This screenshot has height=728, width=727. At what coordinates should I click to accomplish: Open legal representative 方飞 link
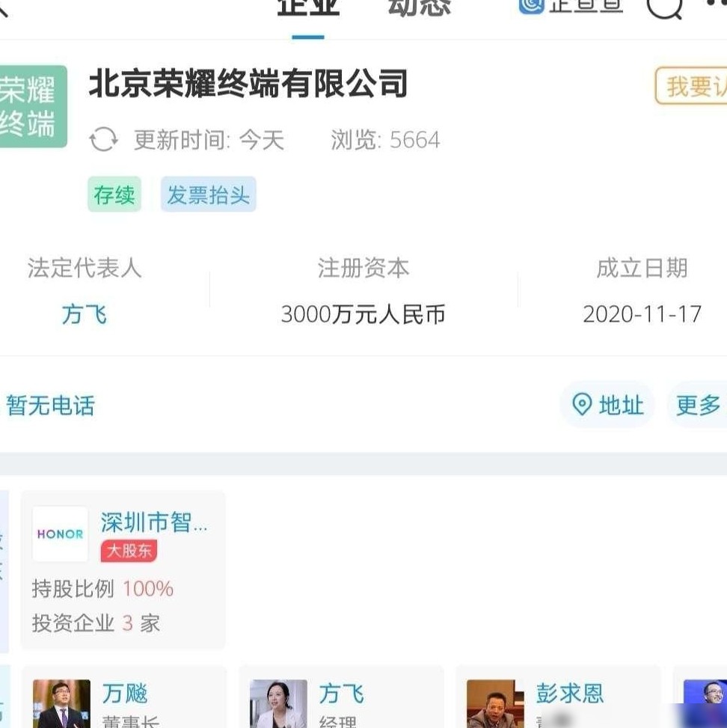tap(84, 314)
